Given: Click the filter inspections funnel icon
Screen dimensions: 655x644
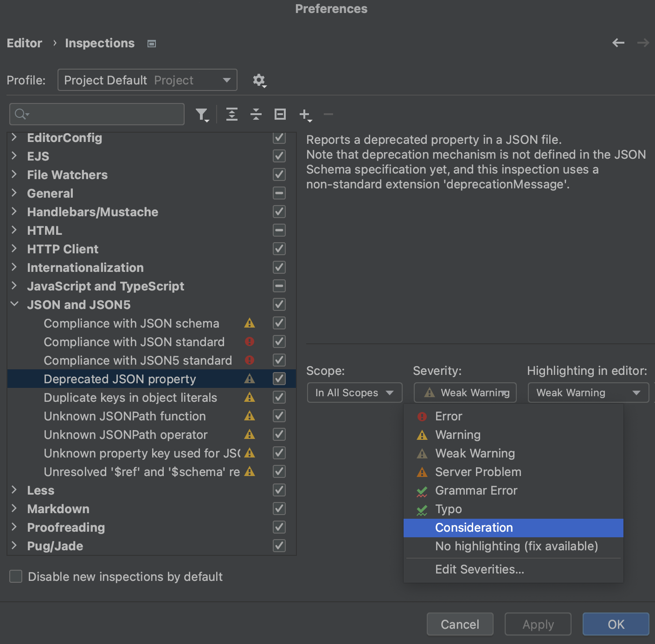Looking at the screenshot, I should pos(202,114).
